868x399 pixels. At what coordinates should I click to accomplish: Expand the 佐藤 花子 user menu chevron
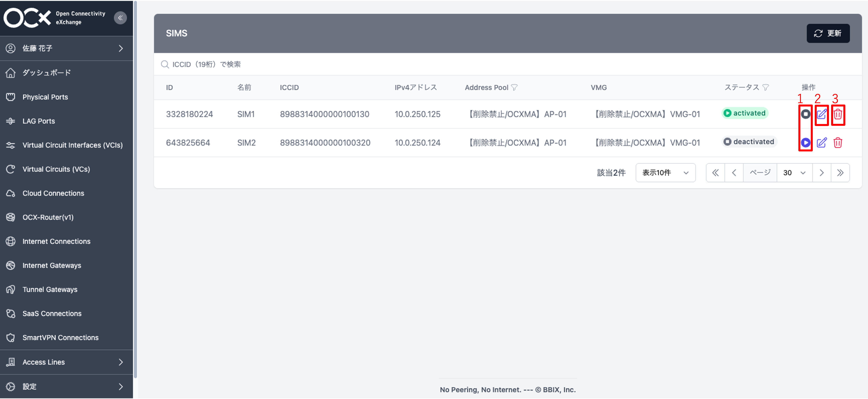[x=121, y=48]
